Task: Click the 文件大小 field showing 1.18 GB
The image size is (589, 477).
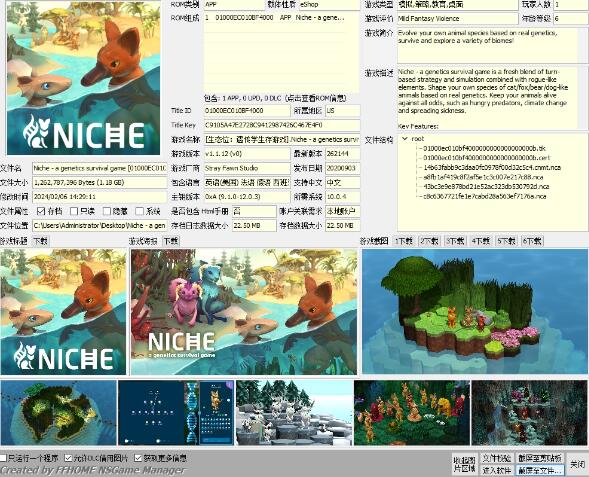Action: 100,182
